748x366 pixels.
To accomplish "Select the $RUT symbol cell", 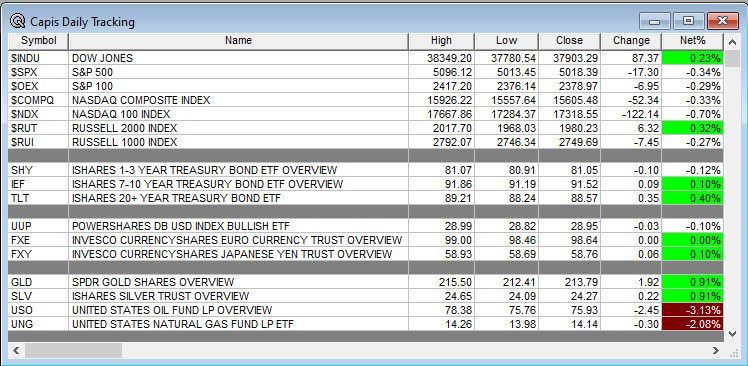I will coord(39,128).
